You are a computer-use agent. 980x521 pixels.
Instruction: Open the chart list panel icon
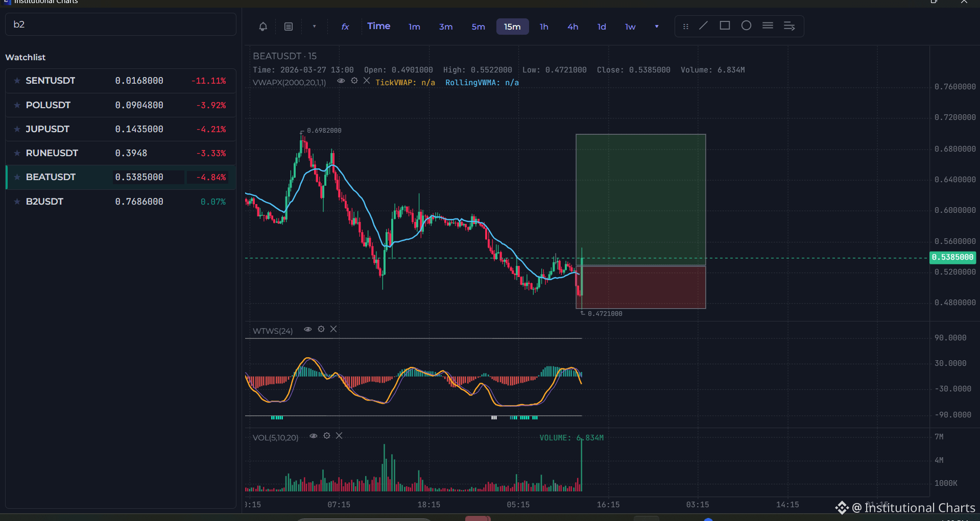[289, 27]
